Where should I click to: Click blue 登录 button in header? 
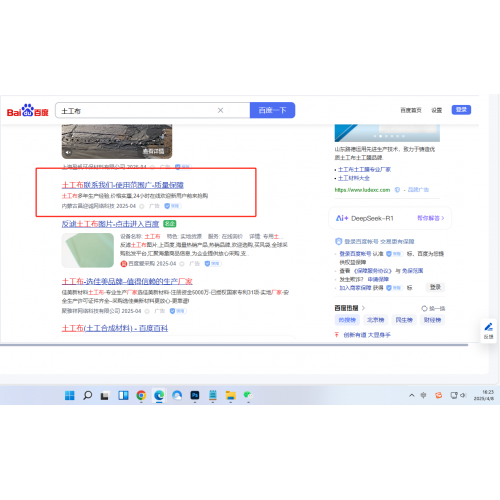(x=461, y=110)
